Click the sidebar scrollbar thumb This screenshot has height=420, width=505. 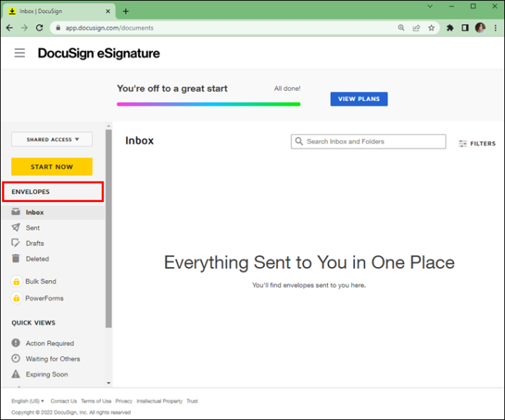click(108, 229)
